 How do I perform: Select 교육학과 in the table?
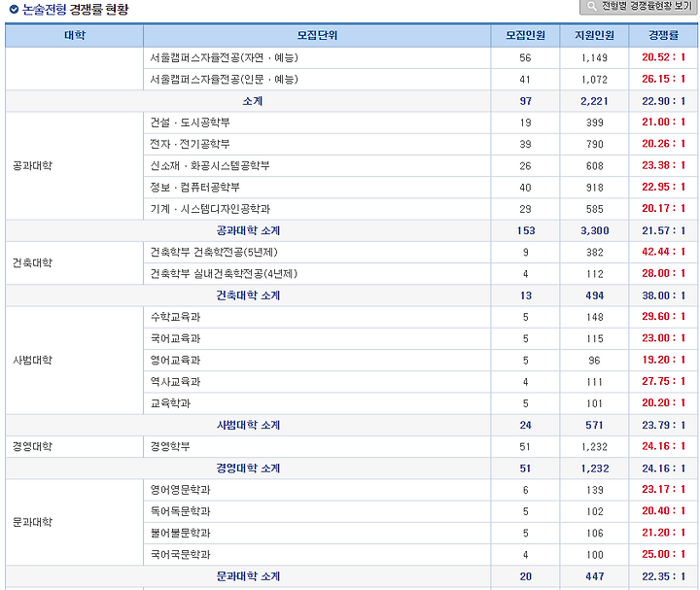click(x=170, y=403)
